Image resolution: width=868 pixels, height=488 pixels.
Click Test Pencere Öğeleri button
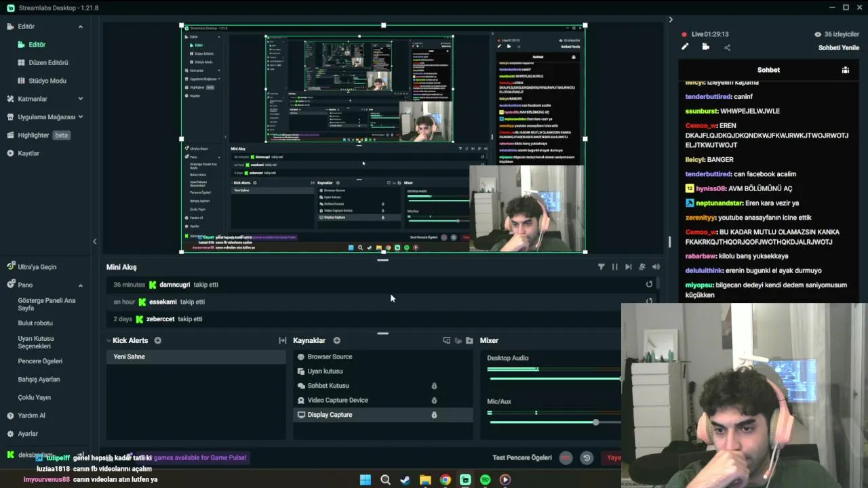tap(522, 457)
